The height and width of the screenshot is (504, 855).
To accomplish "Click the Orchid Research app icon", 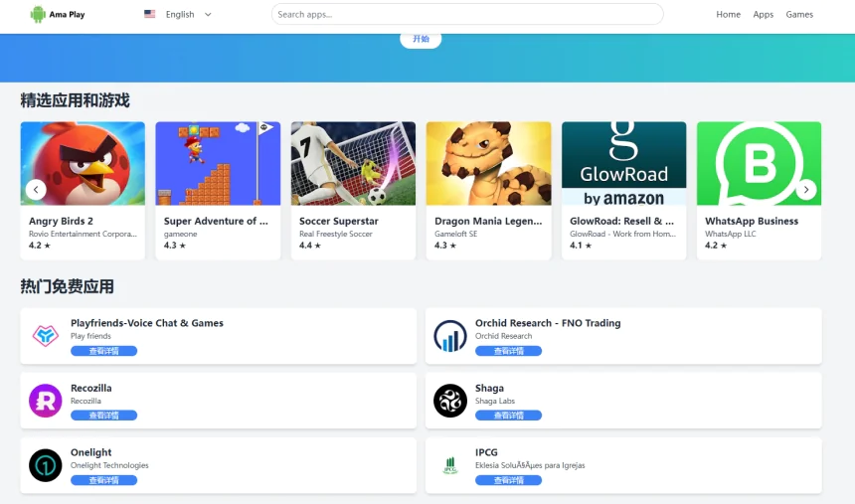I will 450,336.
